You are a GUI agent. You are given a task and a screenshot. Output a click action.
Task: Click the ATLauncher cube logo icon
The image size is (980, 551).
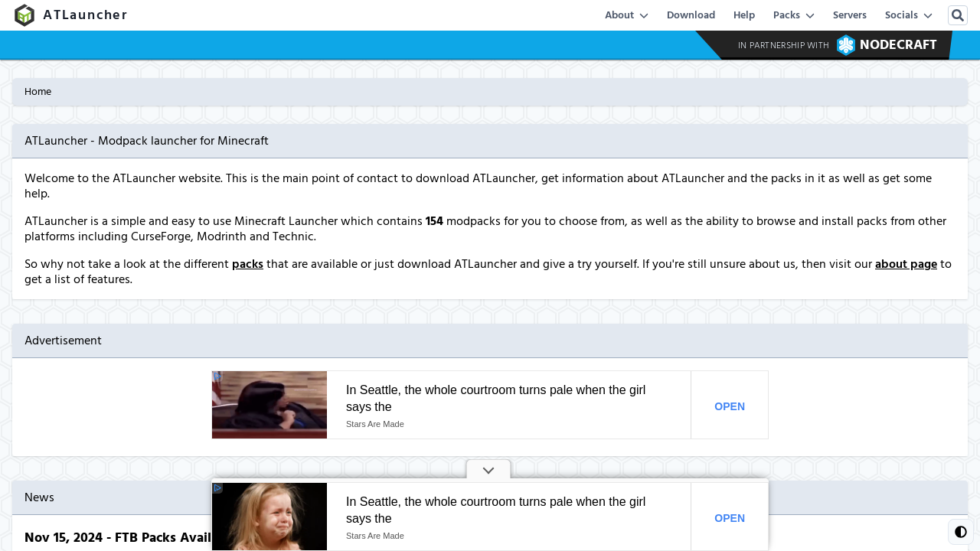click(24, 15)
